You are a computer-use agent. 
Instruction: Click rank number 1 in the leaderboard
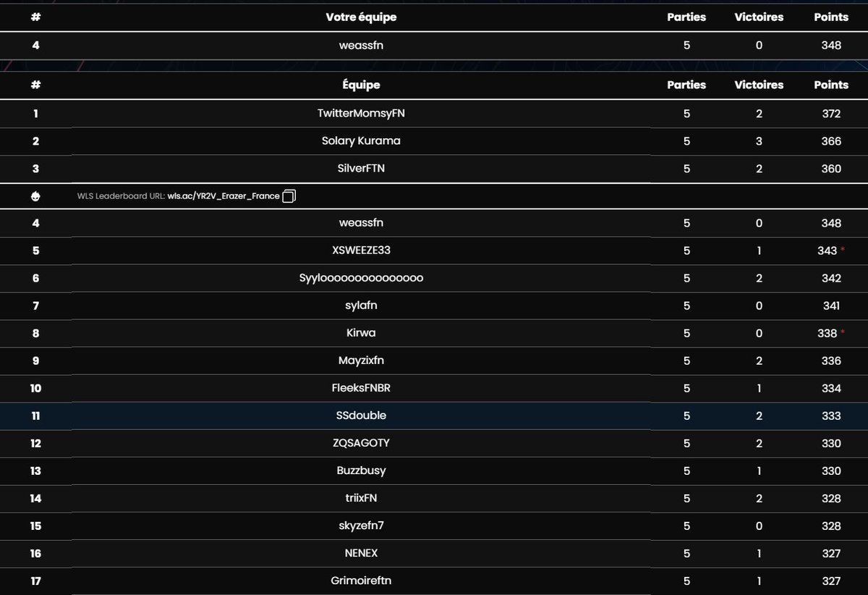click(x=35, y=114)
